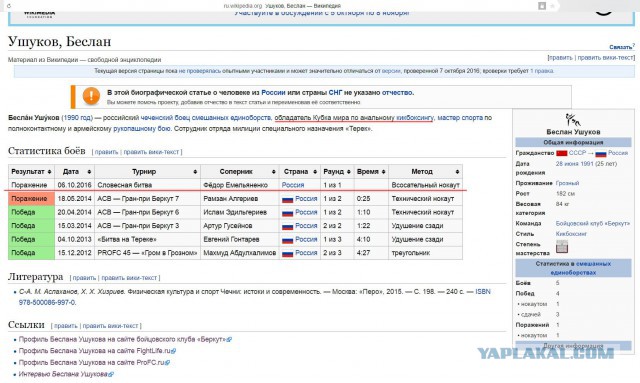Open the рукопашному бою link
The width and height of the screenshot is (640, 383).
tap(142, 129)
